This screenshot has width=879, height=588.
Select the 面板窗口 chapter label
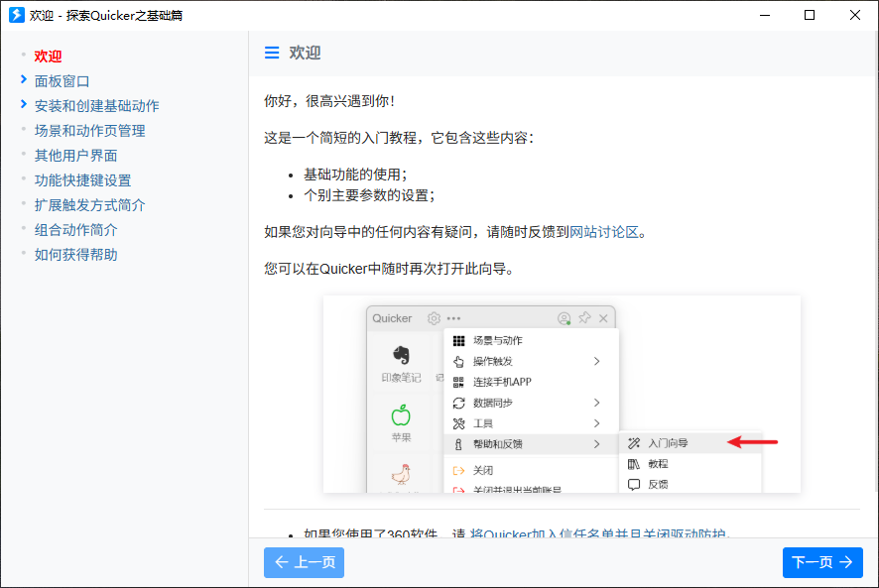click(x=62, y=80)
